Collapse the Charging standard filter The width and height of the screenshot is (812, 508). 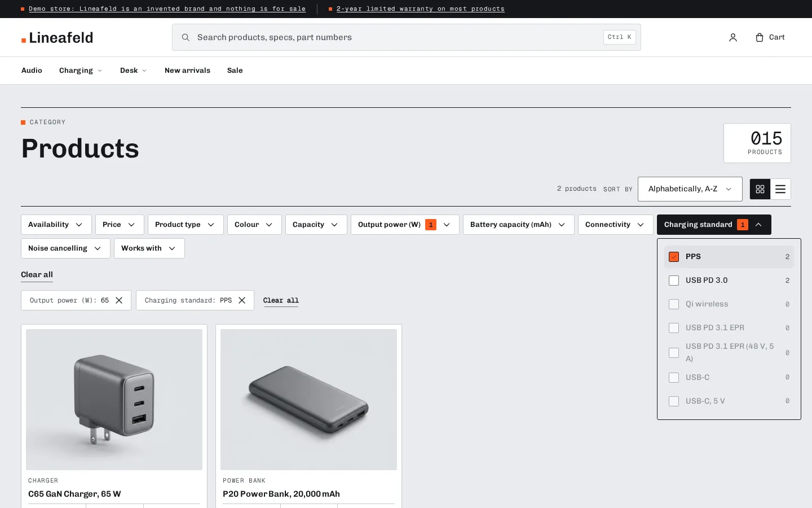pyautogui.click(x=714, y=225)
